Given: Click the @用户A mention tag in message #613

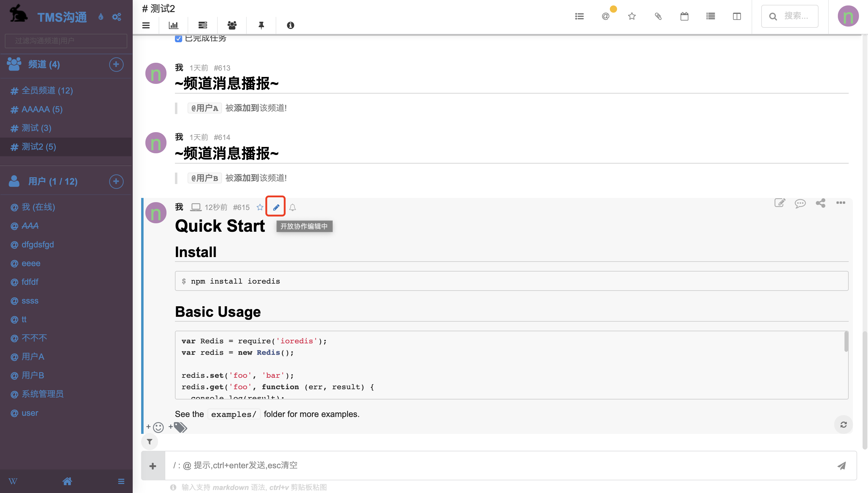Looking at the screenshot, I should [x=204, y=108].
